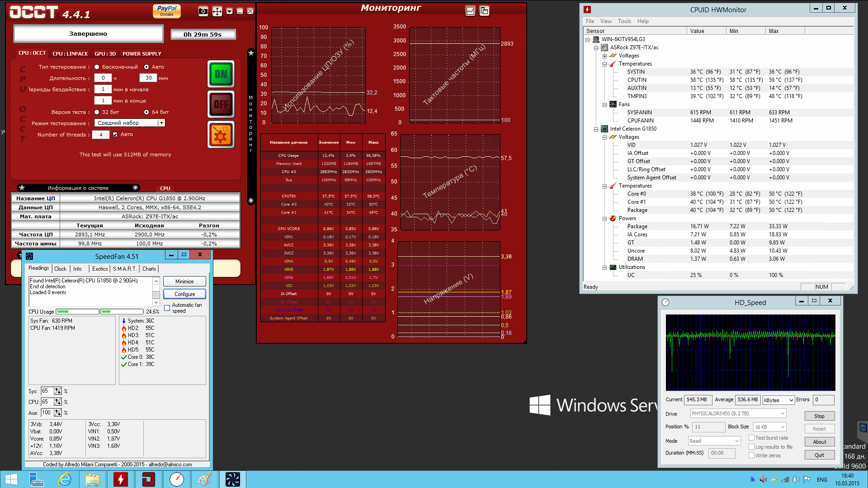The image size is (868, 488).
Task: Click the star icon beside Информация о системе
Action: coord(22,188)
